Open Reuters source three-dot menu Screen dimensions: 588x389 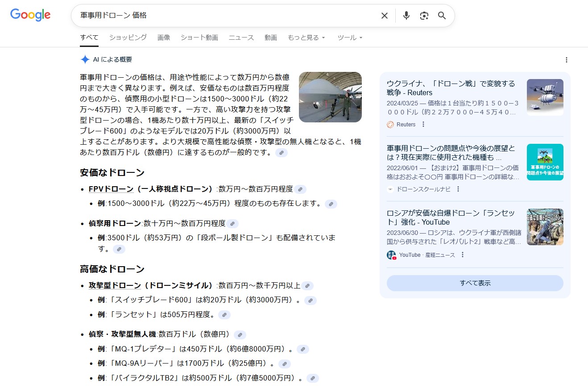pos(423,125)
